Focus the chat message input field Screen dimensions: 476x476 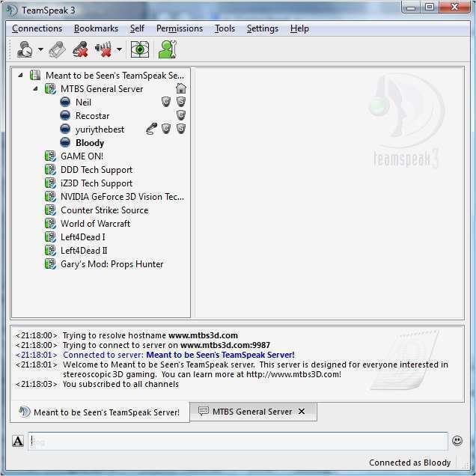point(238,441)
